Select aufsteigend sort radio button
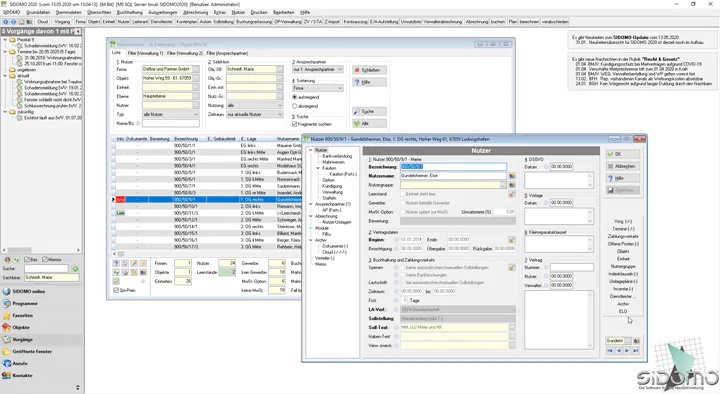The width and height of the screenshot is (720, 394). pos(295,97)
